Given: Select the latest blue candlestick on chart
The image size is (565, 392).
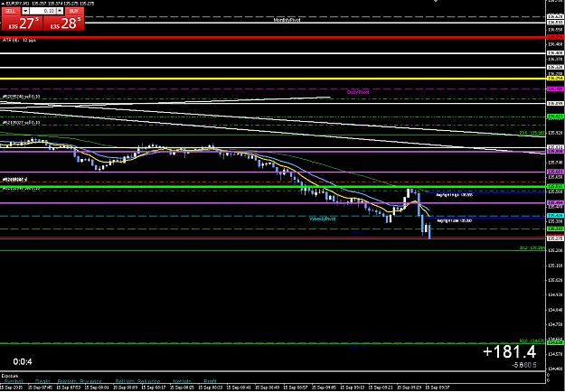Looking at the screenshot, I should pos(429,231).
